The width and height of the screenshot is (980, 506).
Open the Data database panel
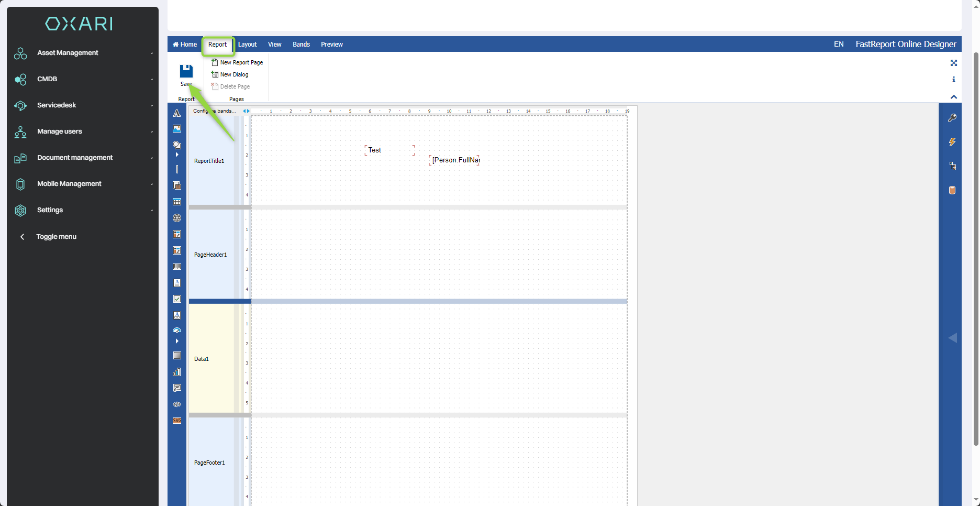pos(952,190)
